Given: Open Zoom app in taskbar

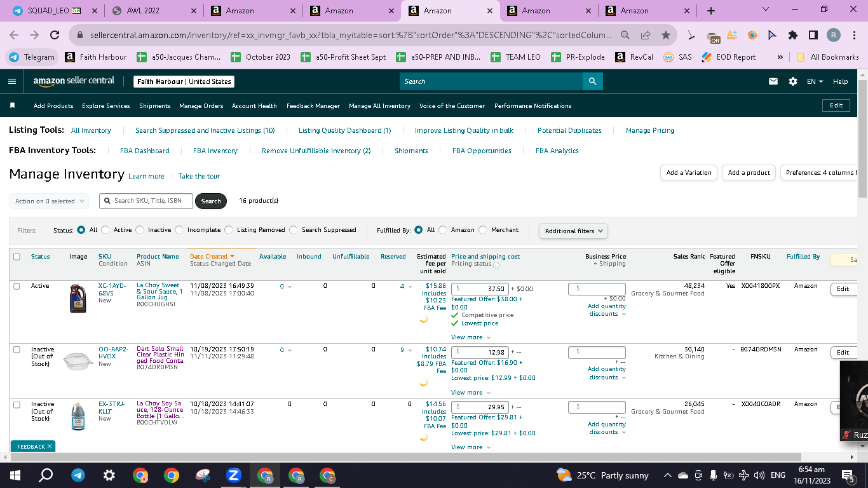Looking at the screenshot, I should 233,475.
